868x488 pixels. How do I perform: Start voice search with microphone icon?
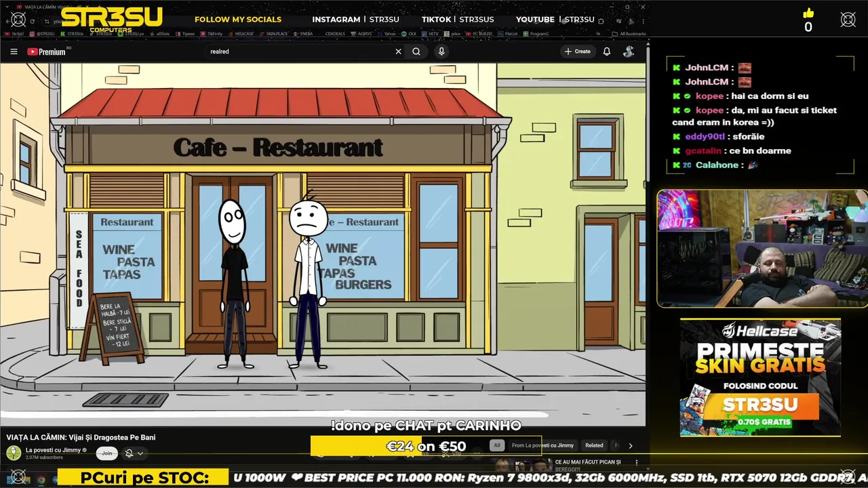(441, 52)
